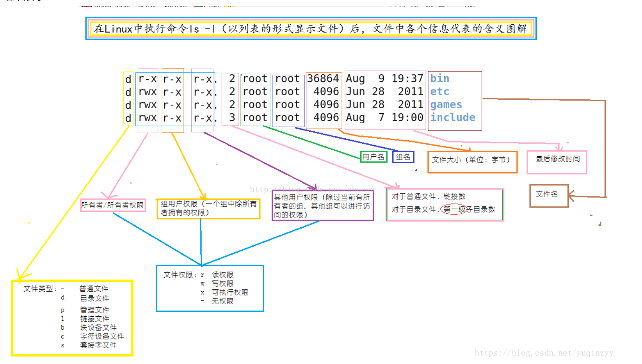This screenshot has height=364, width=642.
Task: Click the '组用户权限' description box text
Action: point(208,208)
